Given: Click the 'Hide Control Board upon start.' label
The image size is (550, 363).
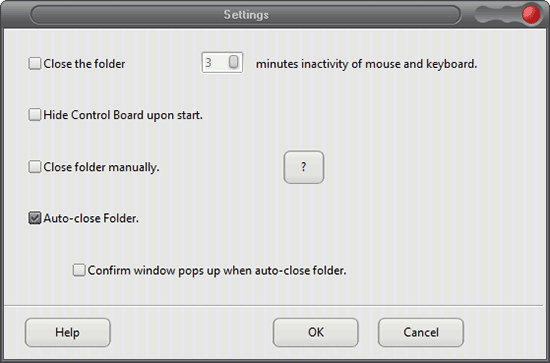Looking at the screenshot, I should click(x=123, y=115).
